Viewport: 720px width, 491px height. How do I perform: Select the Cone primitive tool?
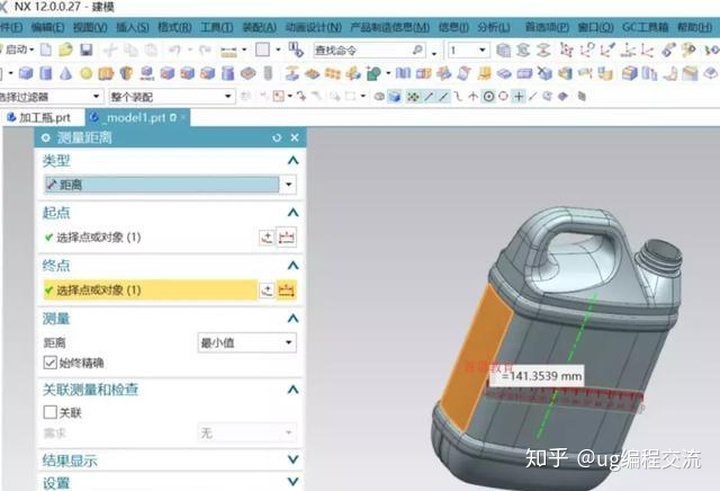pos(66,73)
